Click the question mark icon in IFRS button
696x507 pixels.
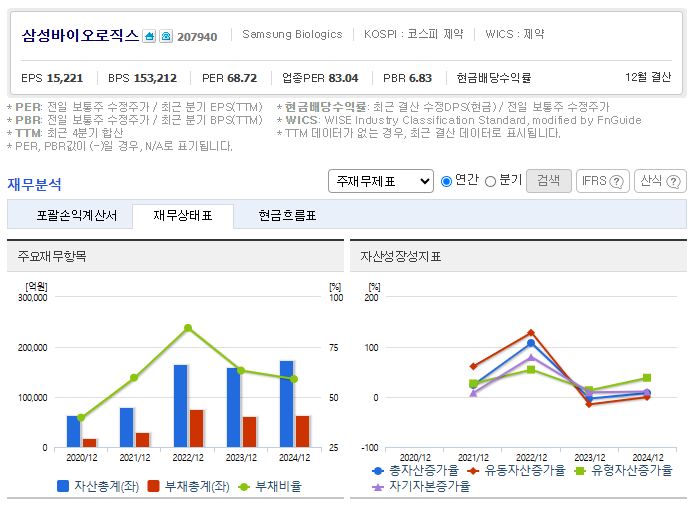click(x=617, y=181)
